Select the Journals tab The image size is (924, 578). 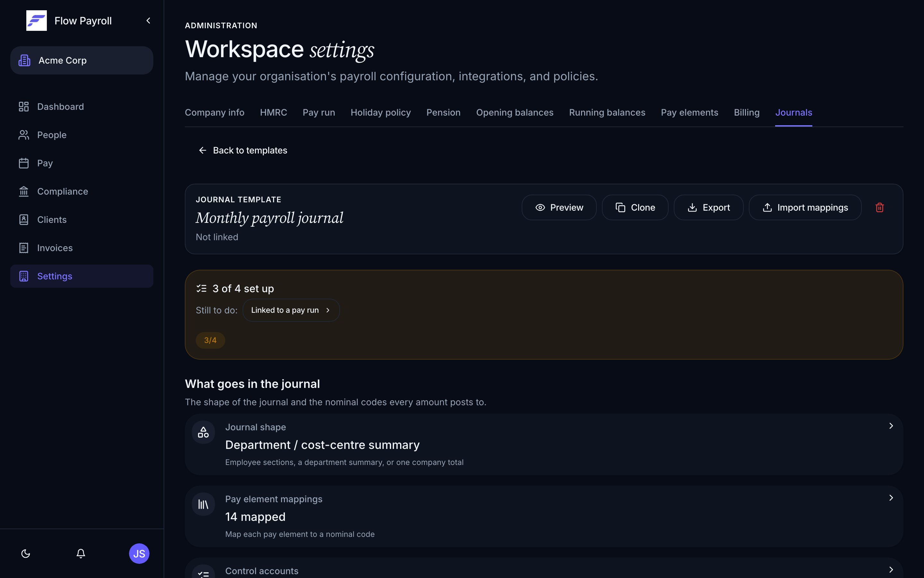[x=793, y=112]
